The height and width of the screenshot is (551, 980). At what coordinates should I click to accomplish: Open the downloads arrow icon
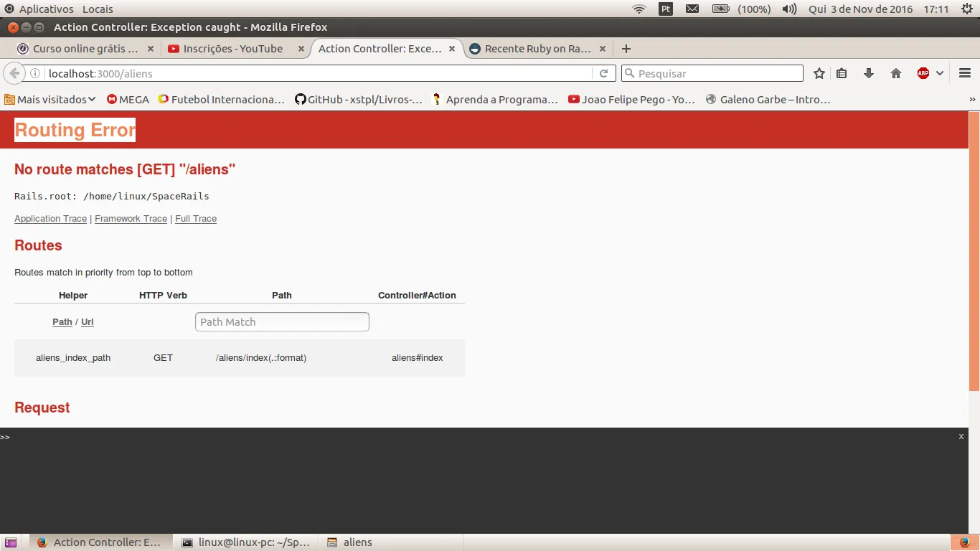click(869, 73)
